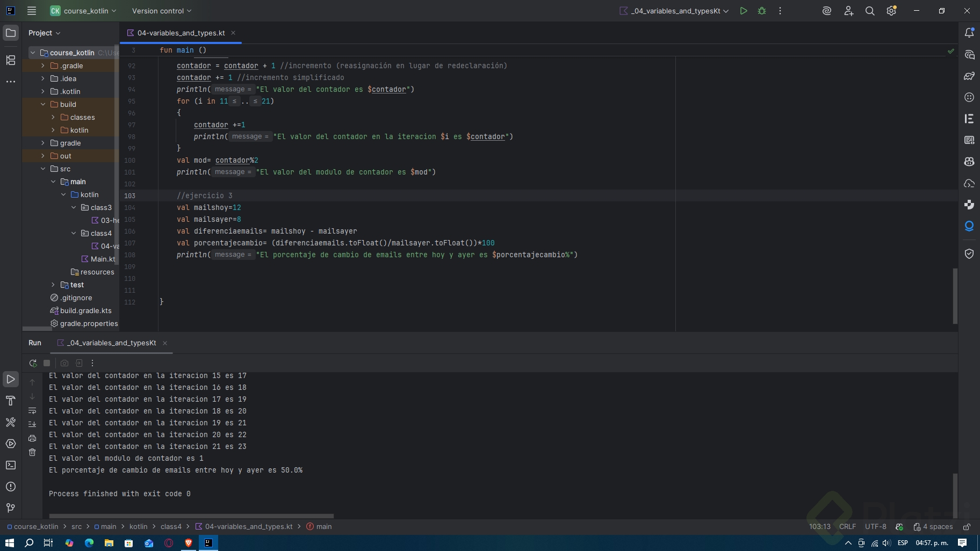Run the program with the green play icon
Image resolution: width=980 pixels, height=551 pixels.
744,11
